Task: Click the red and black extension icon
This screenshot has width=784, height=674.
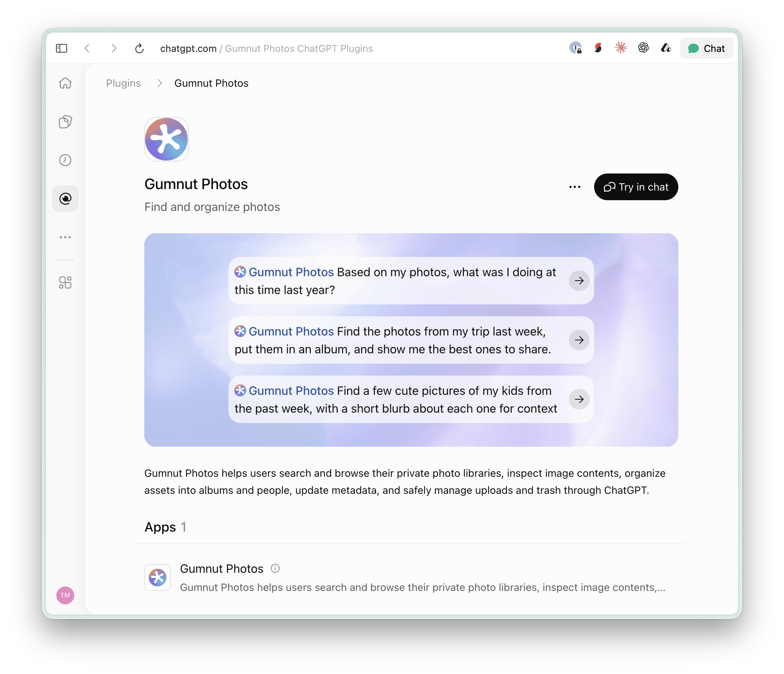Action: (598, 48)
